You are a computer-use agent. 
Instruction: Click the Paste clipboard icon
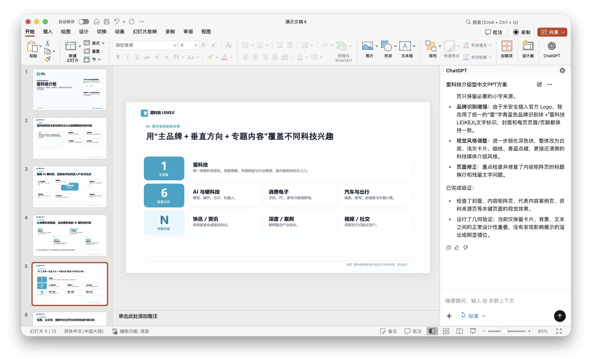32,47
